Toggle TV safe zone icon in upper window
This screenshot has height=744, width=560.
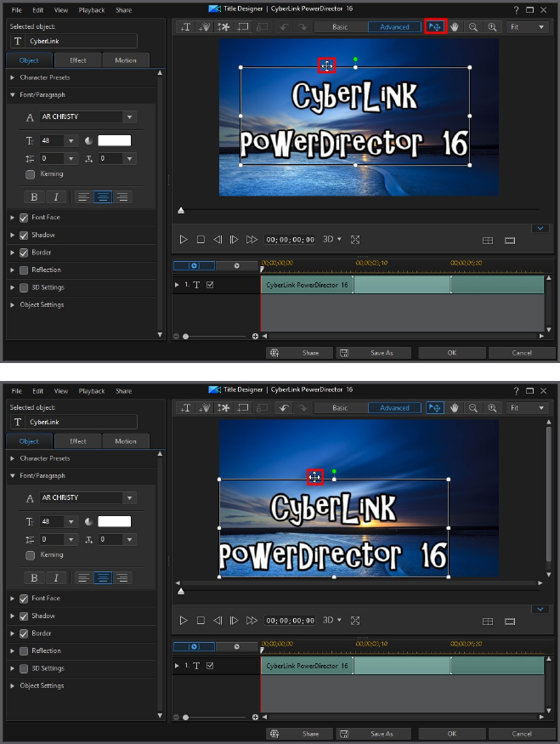coord(510,241)
